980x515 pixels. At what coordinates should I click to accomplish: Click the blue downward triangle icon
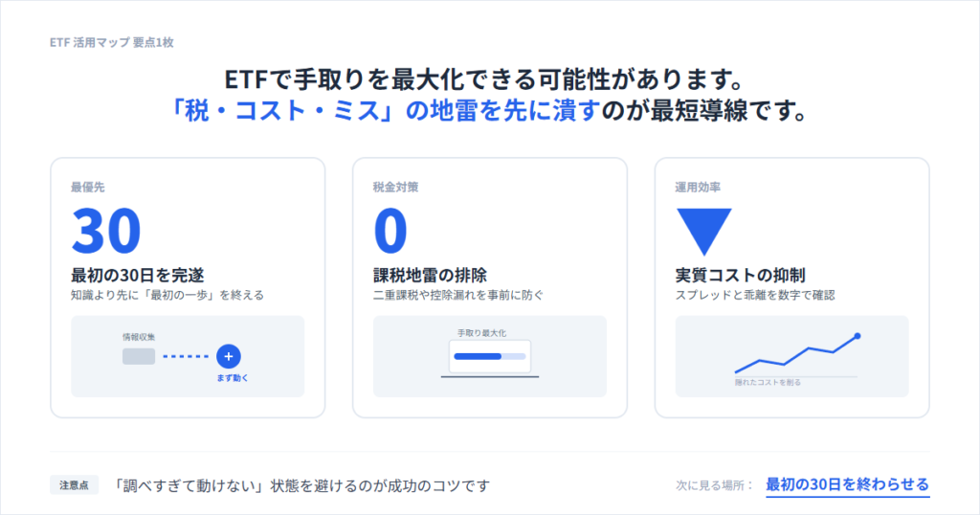703,230
